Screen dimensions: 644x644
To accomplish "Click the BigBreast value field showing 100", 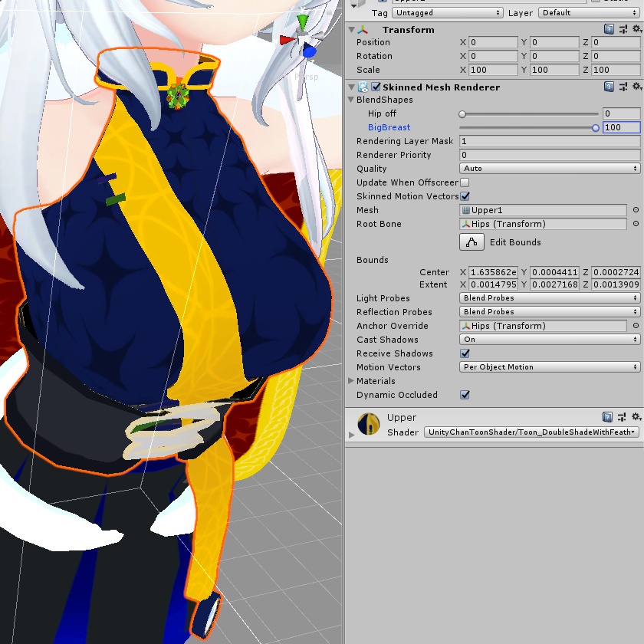I will pyautogui.click(x=622, y=127).
